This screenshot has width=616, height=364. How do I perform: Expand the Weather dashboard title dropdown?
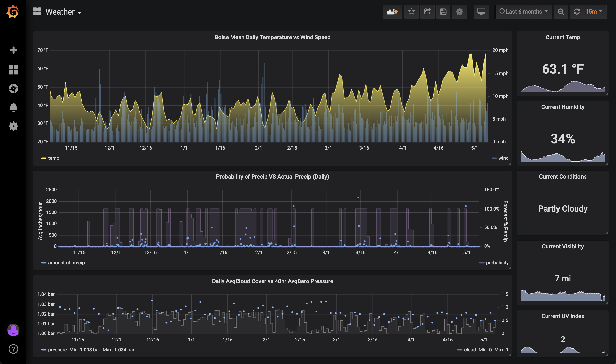coord(62,12)
